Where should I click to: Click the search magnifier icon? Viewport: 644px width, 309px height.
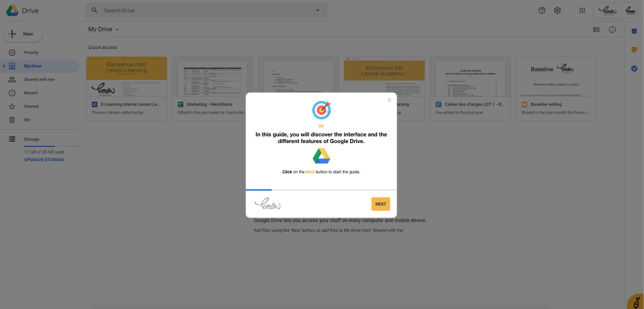pyautogui.click(x=95, y=10)
